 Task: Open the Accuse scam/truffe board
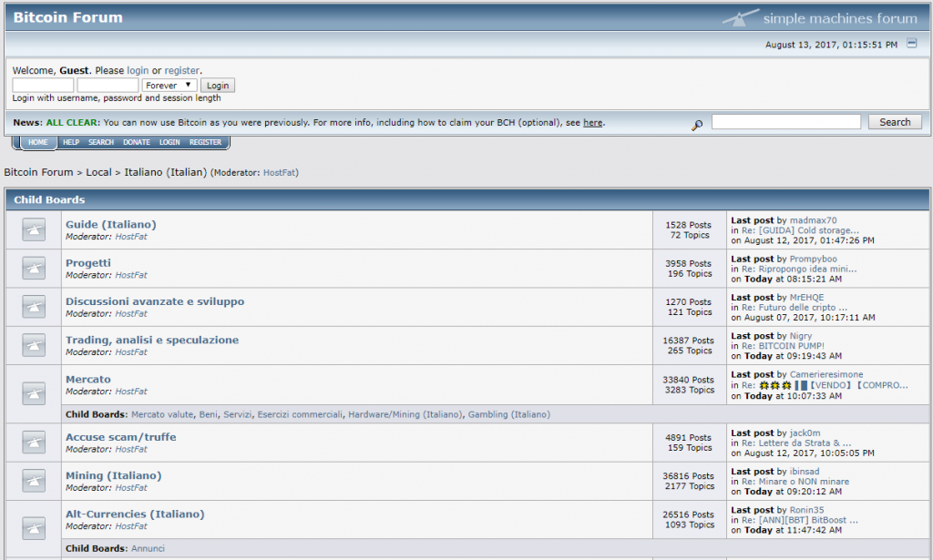[121, 437]
